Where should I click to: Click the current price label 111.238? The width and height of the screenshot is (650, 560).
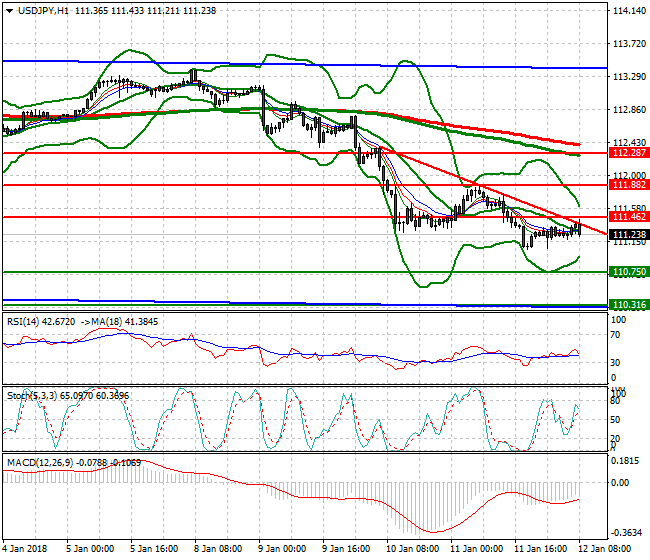(x=629, y=235)
